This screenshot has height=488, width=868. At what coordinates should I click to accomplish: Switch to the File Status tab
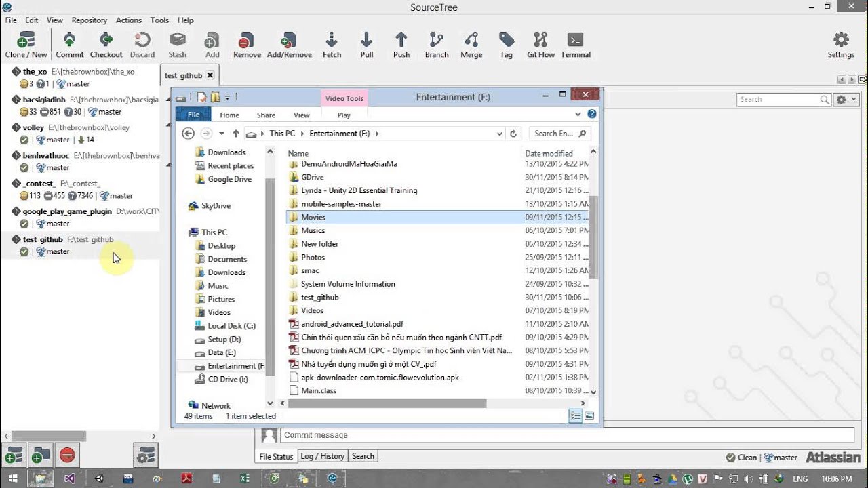pyautogui.click(x=276, y=456)
